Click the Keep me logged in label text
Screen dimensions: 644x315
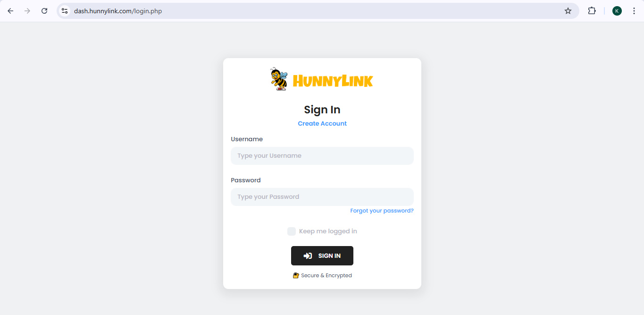(328, 231)
